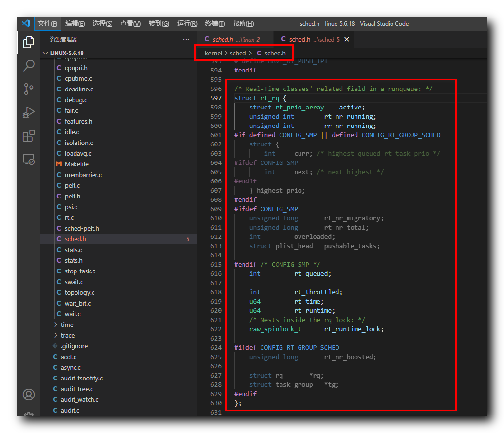Click the VS Code logo icon
The width and height of the screenshot is (504, 433).
click(x=26, y=23)
